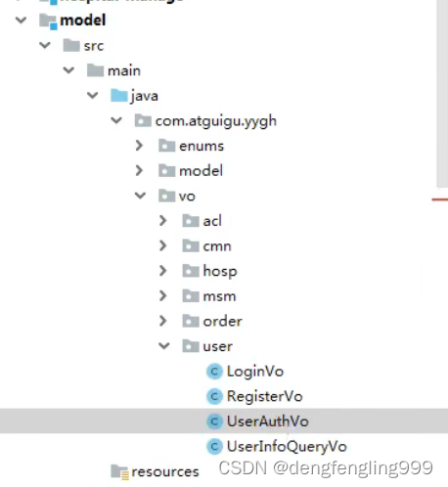Click the model module folder icon
The width and height of the screenshot is (448, 487).
[48, 22]
